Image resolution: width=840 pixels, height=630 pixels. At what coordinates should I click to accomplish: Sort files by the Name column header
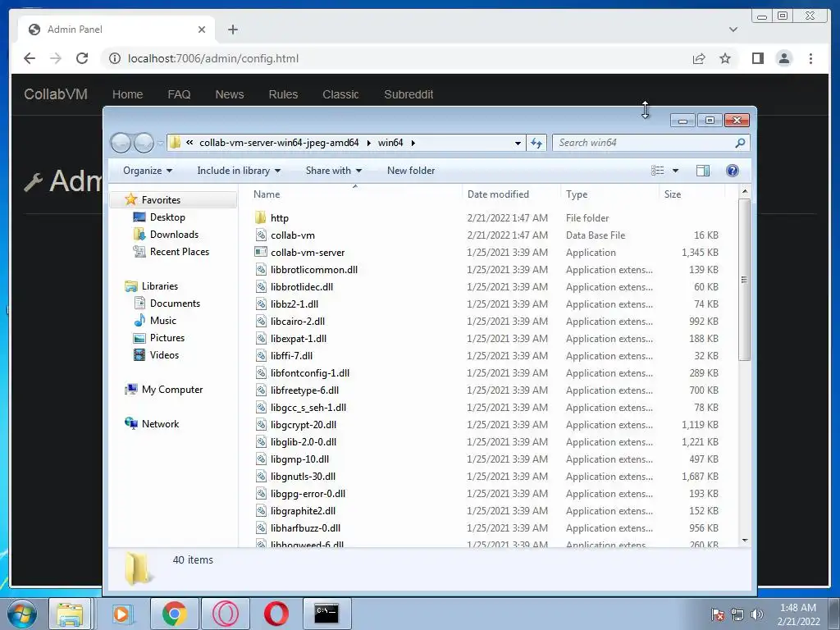click(354, 194)
